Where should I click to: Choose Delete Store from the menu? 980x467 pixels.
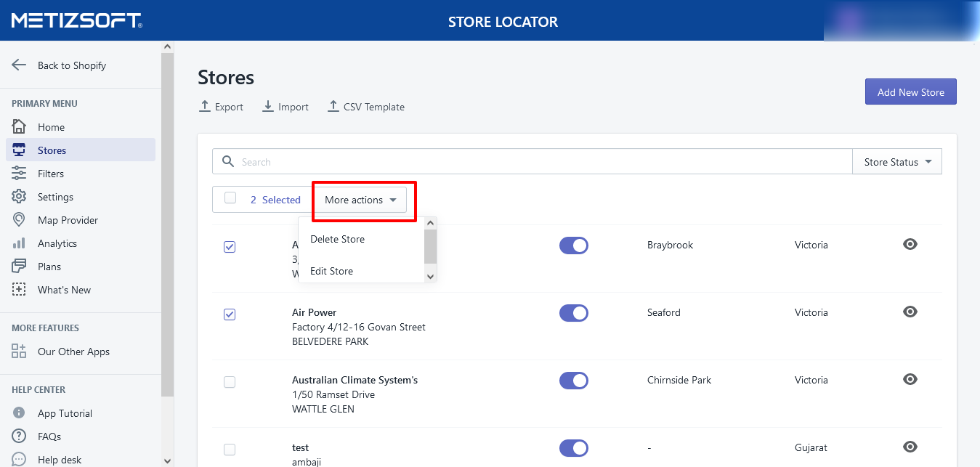coord(338,239)
